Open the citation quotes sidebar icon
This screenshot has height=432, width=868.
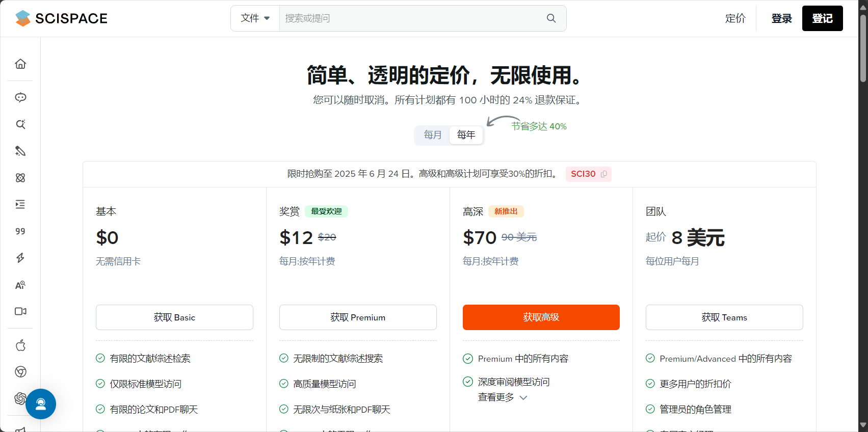click(20, 231)
